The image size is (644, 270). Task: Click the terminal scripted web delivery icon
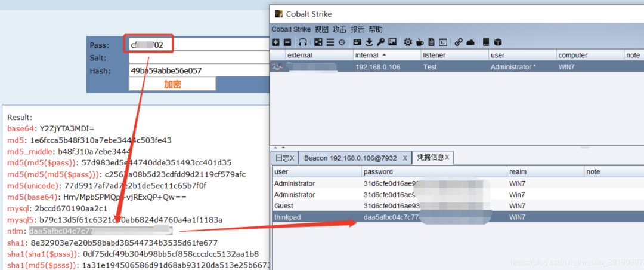(443, 42)
